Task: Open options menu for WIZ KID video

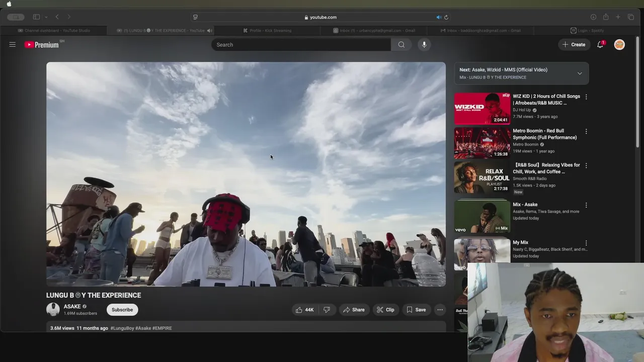Action: (x=586, y=97)
